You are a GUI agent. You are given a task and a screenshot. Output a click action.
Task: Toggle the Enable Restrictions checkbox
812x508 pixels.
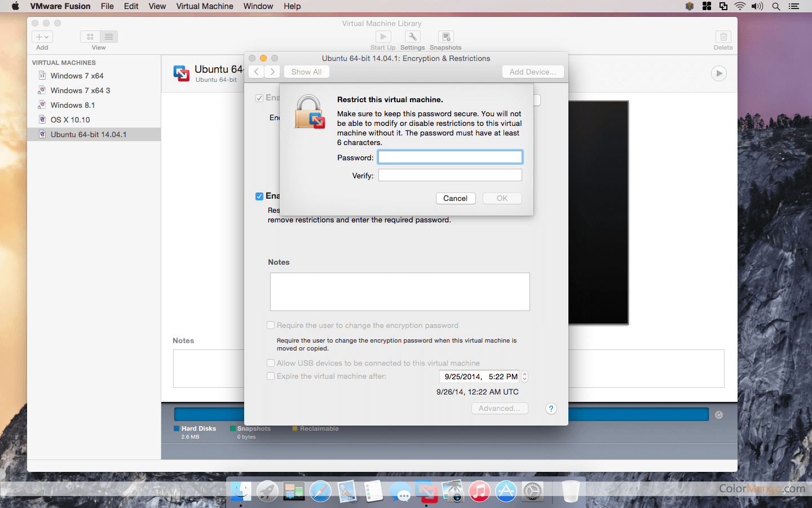coord(259,196)
